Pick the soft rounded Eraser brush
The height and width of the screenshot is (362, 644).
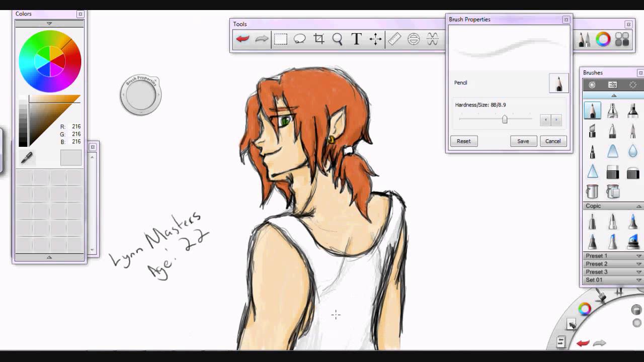(633, 172)
